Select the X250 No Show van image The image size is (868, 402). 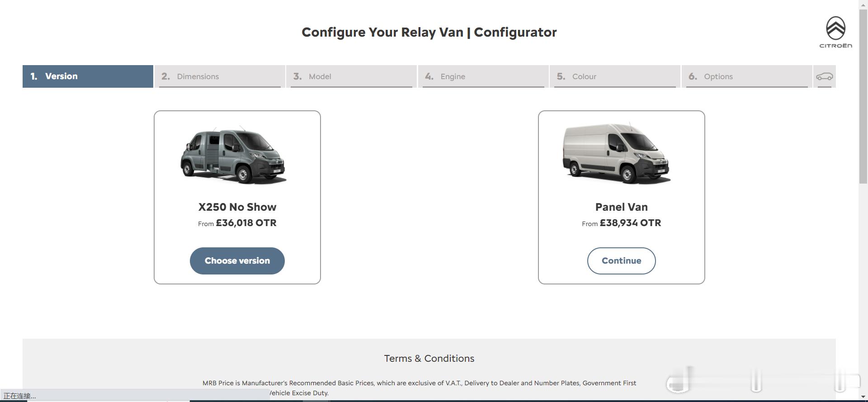coord(234,155)
